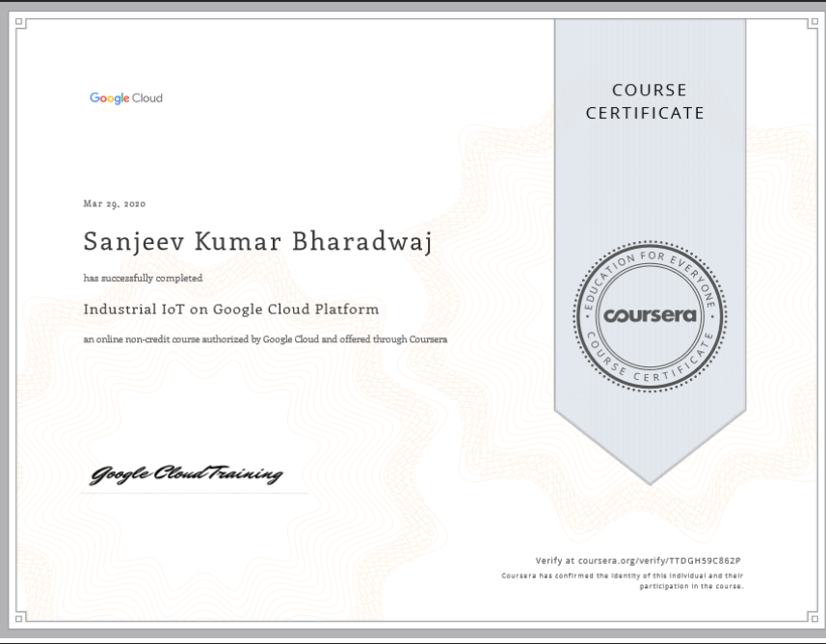This screenshot has height=644, width=826.
Task: Click the Coursera wordmark inside the seal
Action: [649, 316]
